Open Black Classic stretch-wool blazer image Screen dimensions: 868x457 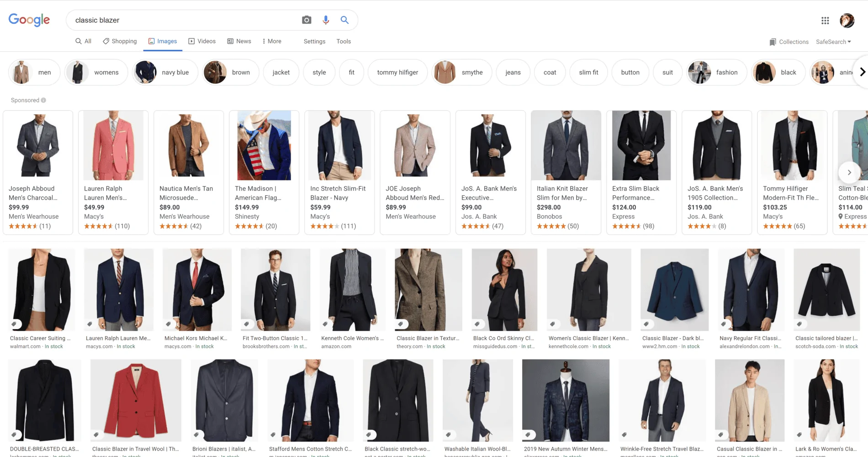(398, 400)
